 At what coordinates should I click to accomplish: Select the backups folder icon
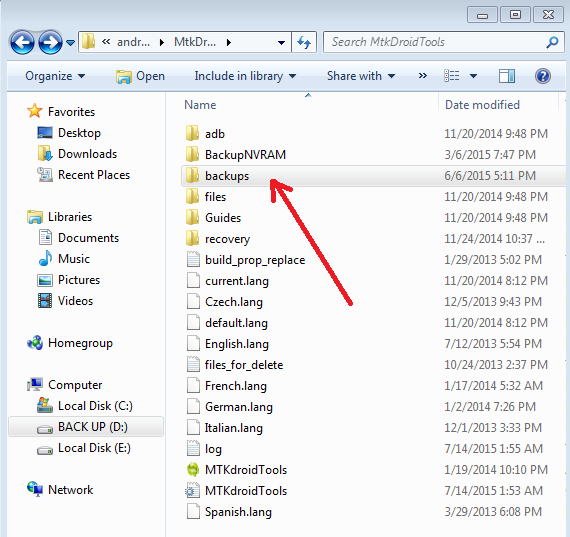coord(192,176)
